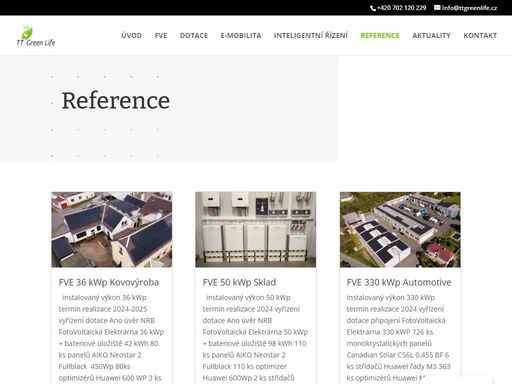The width and height of the screenshot is (512, 384).
Task: Click the TT Green Life logo
Action: click(36, 35)
